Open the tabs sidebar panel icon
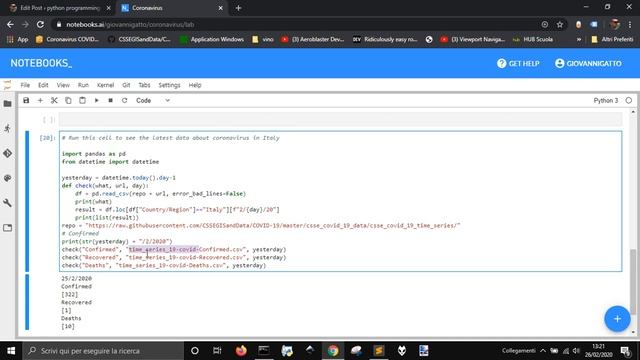 [x=7, y=228]
